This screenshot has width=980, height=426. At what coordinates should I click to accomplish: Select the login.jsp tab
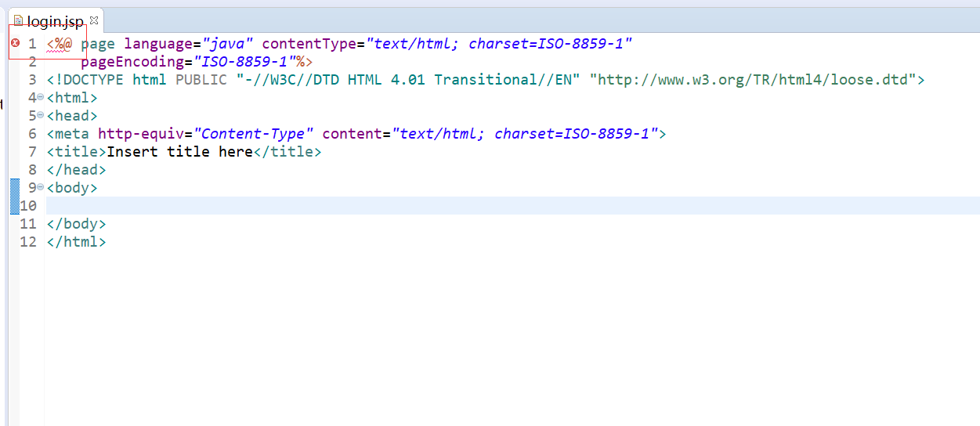pyautogui.click(x=55, y=21)
